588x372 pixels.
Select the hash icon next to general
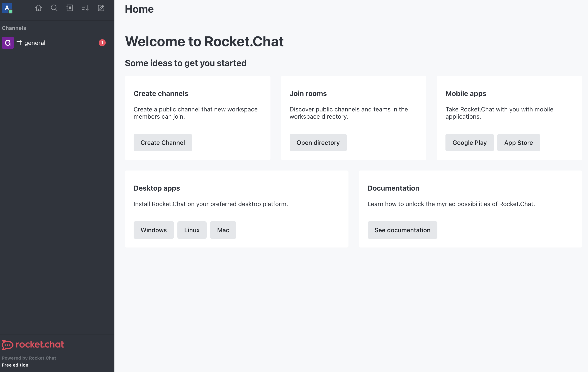[x=19, y=43]
